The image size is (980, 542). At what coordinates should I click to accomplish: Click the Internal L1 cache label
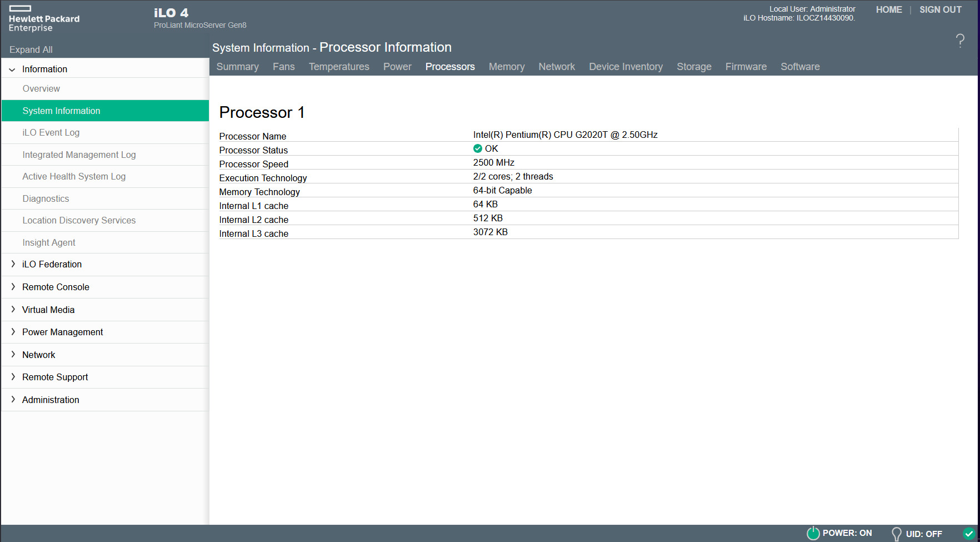(x=254, y=206)
